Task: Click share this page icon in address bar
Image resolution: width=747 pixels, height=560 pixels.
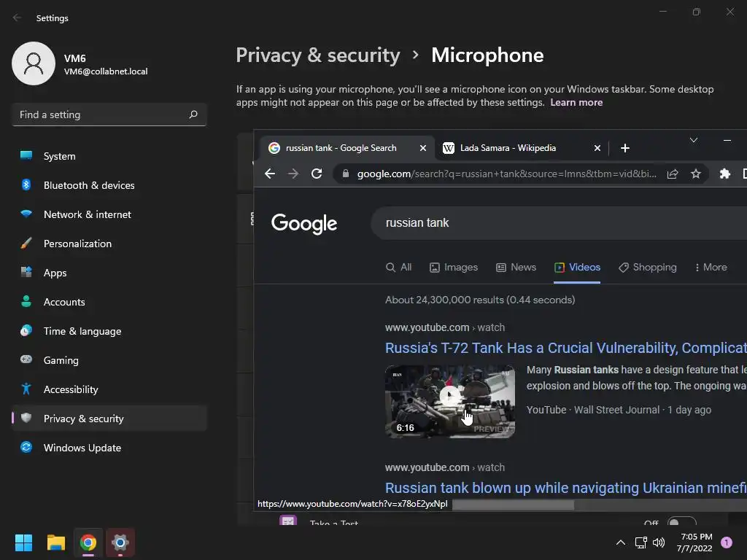Action: [672, 174]
